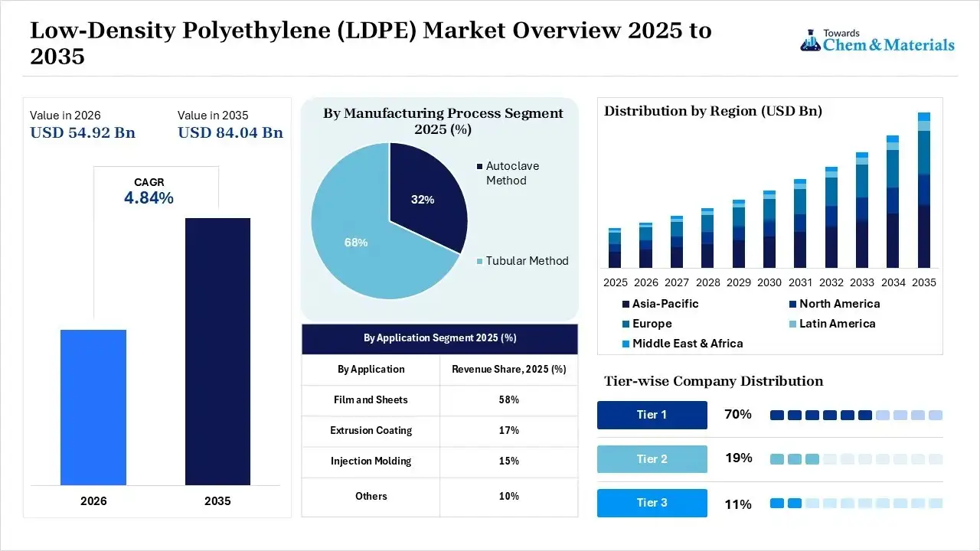Screen dimensions: 980x551
Task: Click the 2026 axis label under blue bar
Action: point(93,501)
